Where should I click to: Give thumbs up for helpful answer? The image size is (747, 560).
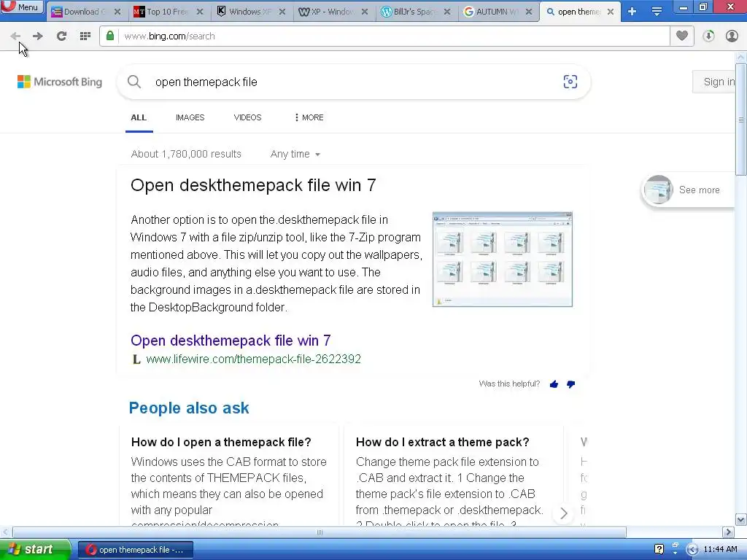(554, 384)
